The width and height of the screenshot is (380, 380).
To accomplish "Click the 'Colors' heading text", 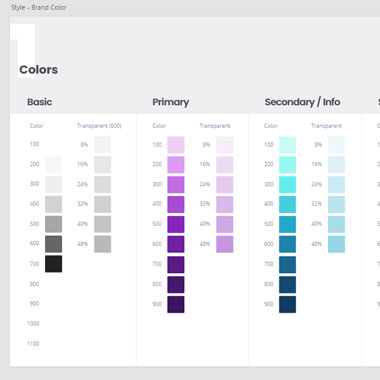I will 39,70.
